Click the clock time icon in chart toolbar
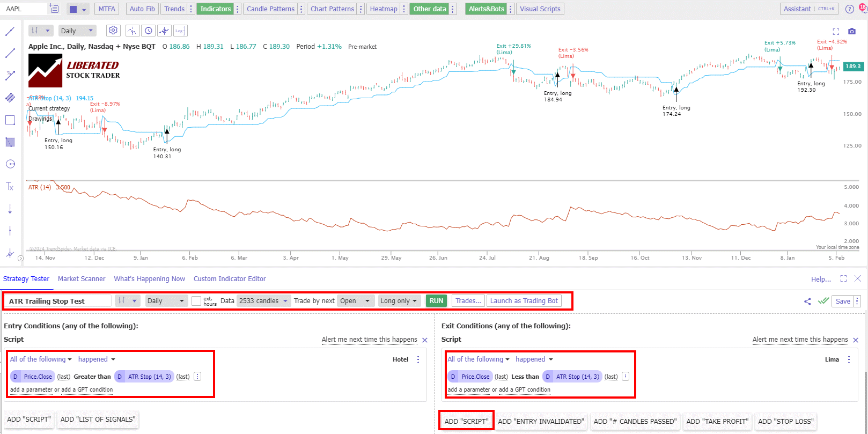Image resolution: width=868 pixels, height=434 pixels. tap(149, 31)
